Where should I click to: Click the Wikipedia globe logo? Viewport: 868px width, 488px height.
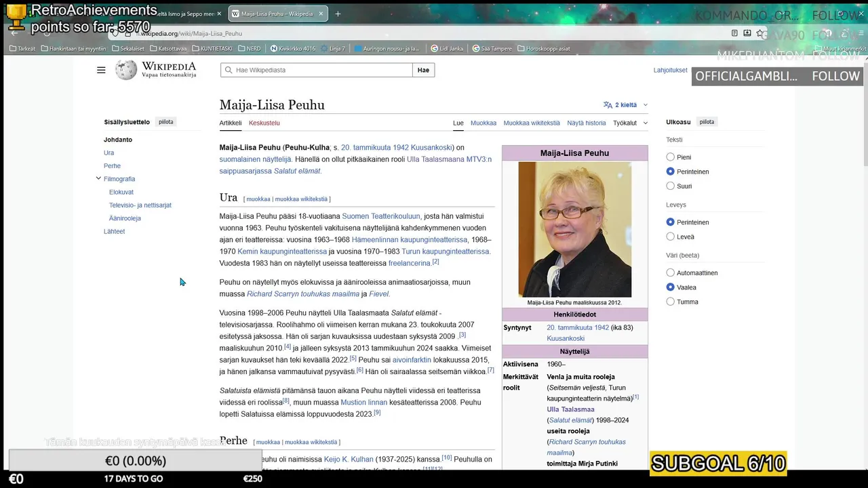click(x=126, y=70)
